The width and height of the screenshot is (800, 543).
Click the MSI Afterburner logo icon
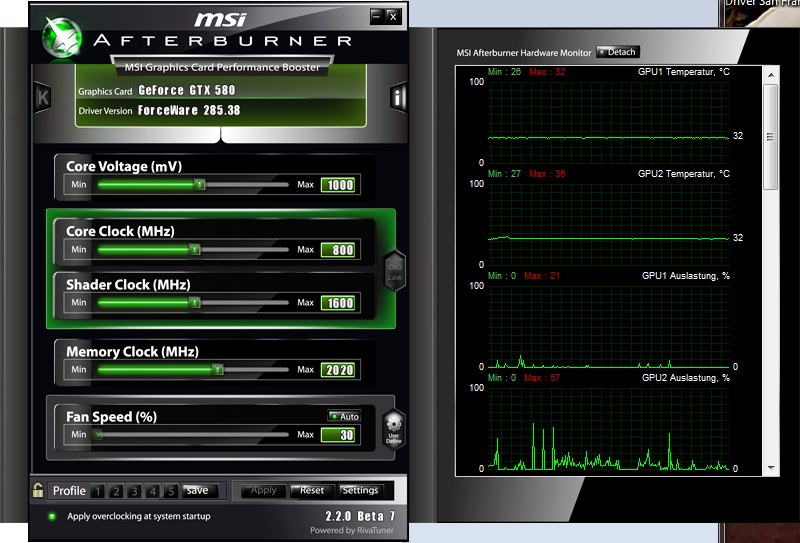pyautogui.click(x=61, y=38)
